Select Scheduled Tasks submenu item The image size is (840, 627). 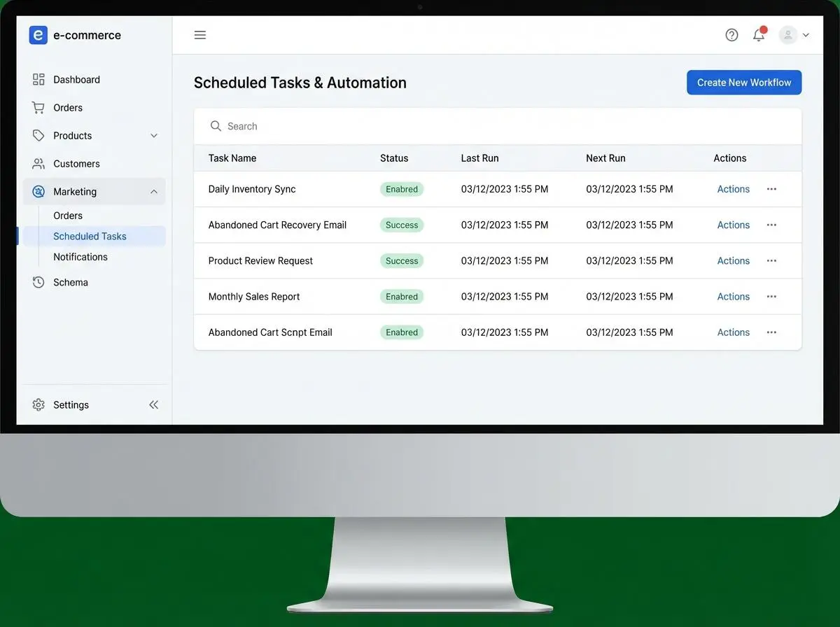(94, 237)
